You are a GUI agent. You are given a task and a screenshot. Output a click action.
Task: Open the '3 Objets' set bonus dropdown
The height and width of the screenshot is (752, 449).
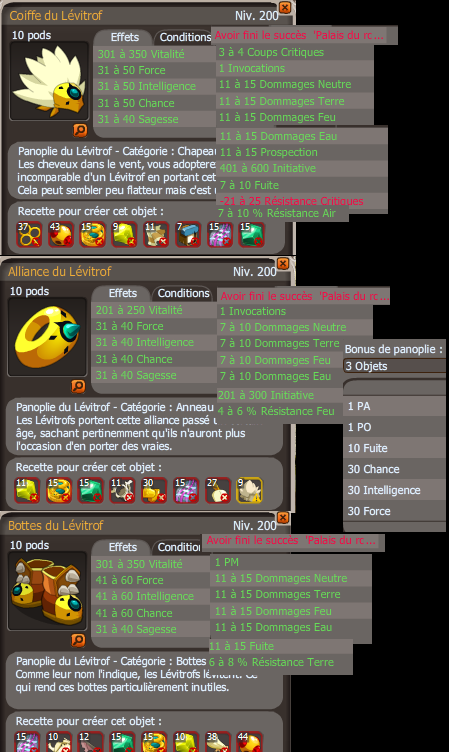tap(395, 366)
